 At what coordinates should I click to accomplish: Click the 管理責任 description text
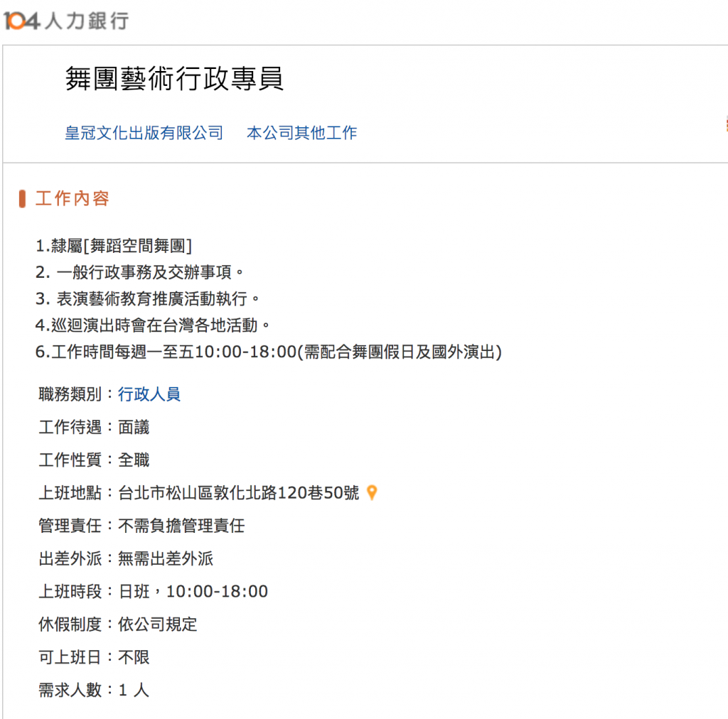click(181, 526)
